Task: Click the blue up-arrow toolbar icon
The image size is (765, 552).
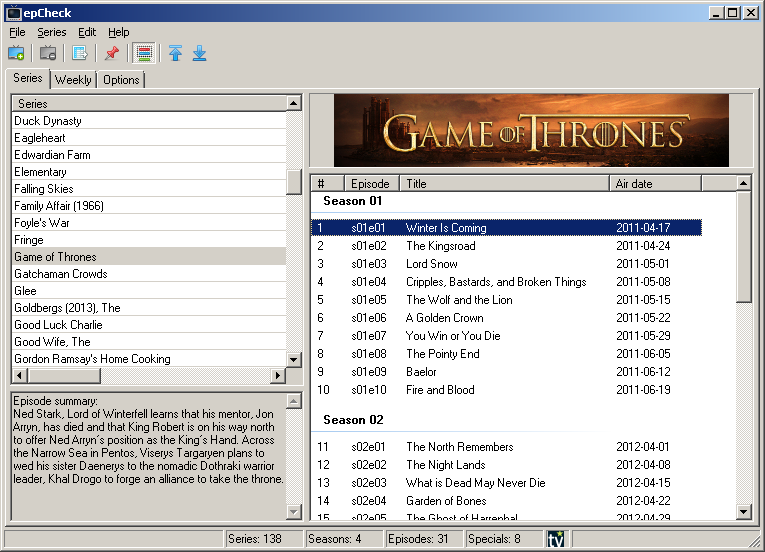Action: tap(175, 53)
